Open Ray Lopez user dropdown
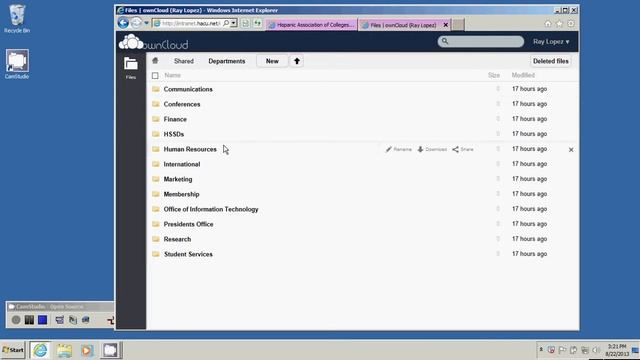Screen dimensions: 640x360 pos(551,42)
